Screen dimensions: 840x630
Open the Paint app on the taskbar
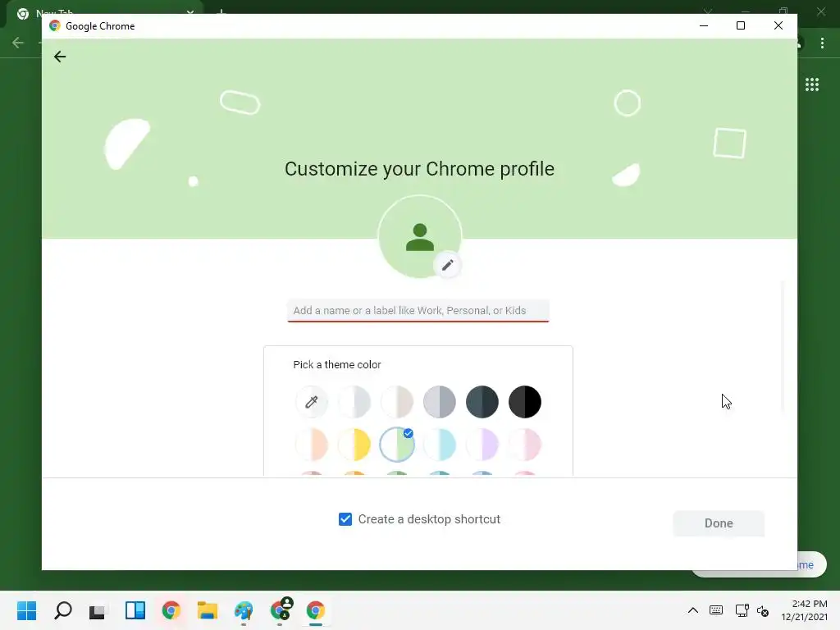(244, 610)
